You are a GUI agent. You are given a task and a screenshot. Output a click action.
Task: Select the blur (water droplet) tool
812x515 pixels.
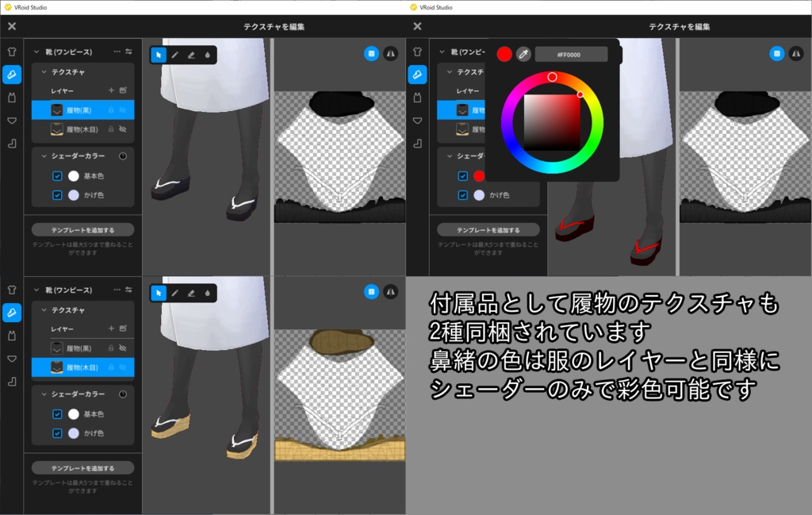point(207,54)
